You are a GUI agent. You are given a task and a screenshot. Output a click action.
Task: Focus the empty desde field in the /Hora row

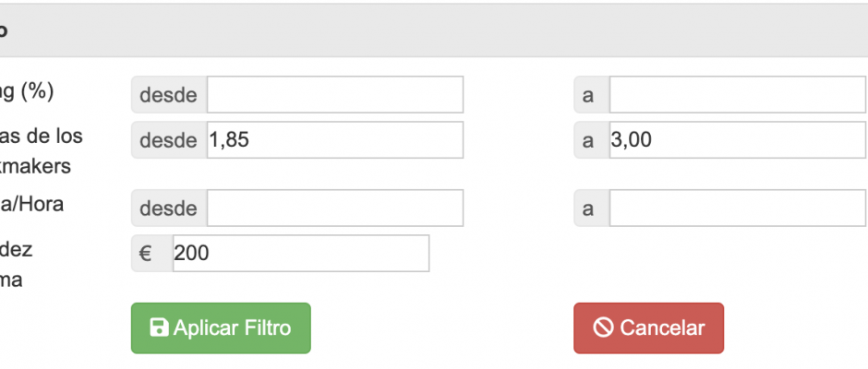pos(335,208)
